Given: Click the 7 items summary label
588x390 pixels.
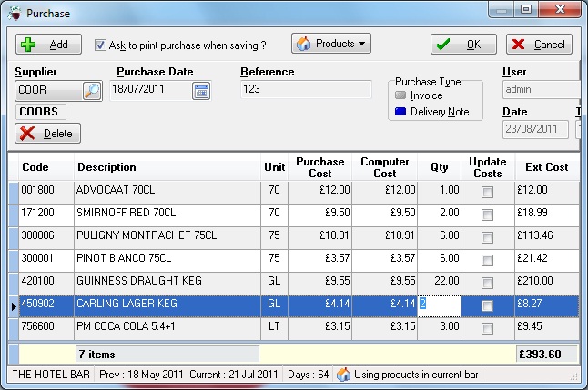Looking at the screenshot, I should point(167,354).
